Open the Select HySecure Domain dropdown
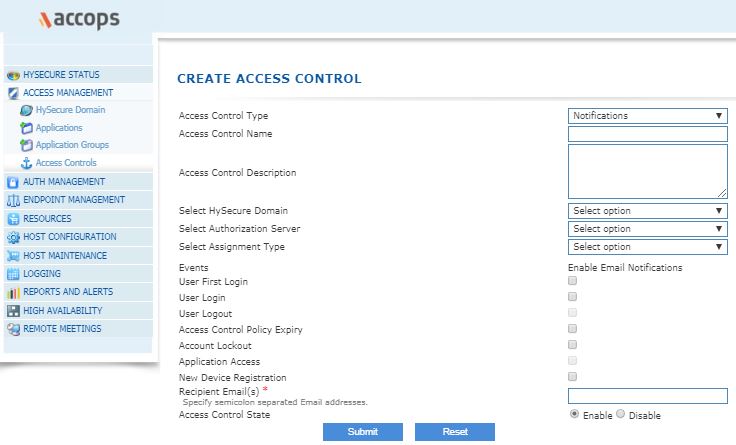736x445 pixels. [x=647, y=211]
